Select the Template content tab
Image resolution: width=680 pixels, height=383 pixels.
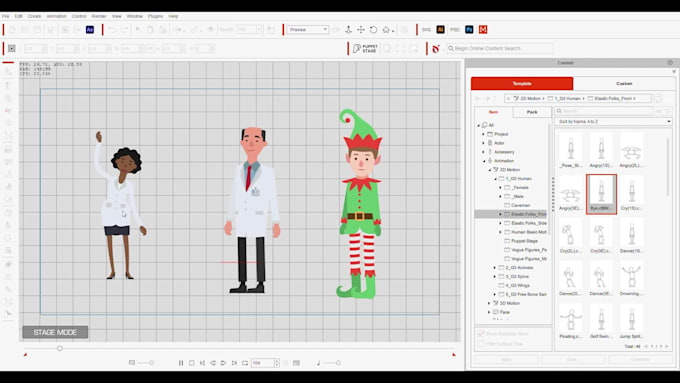[x=522, y=83]
